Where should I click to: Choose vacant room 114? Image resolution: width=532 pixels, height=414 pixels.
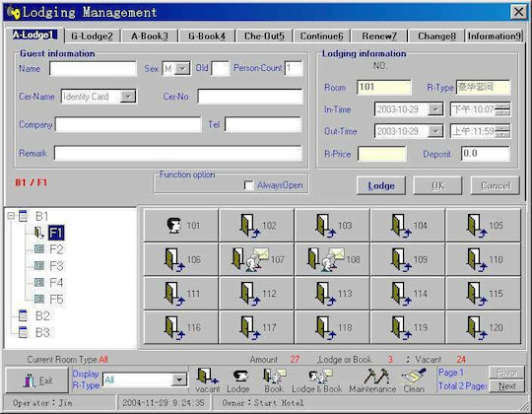pos(408,294)
